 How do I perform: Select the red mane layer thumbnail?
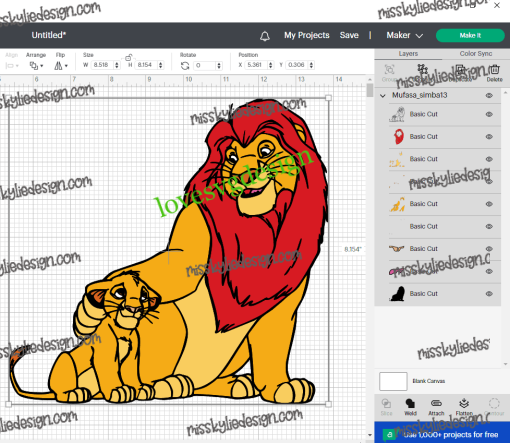click(398, 137)
